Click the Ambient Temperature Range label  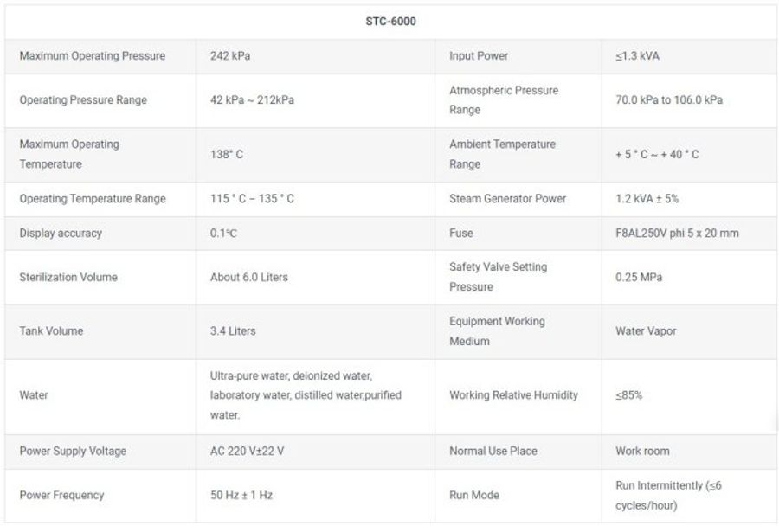pyautogui.click(x=502, y=154)
